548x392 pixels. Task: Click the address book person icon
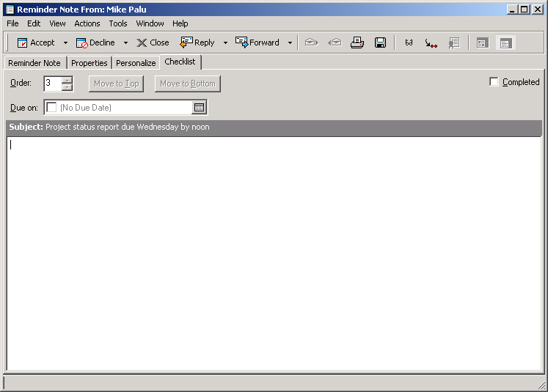pos(454,43)
